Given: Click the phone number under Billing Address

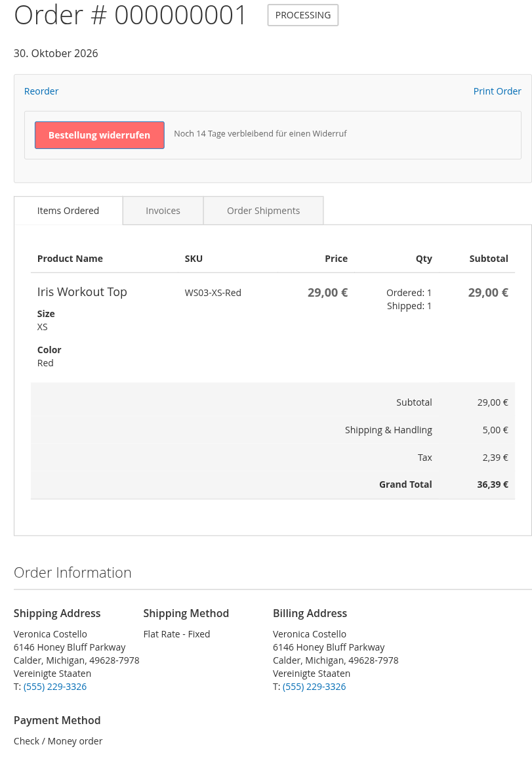Looking at the screenshot, I should pyautogui.click(x=314, y=687).
